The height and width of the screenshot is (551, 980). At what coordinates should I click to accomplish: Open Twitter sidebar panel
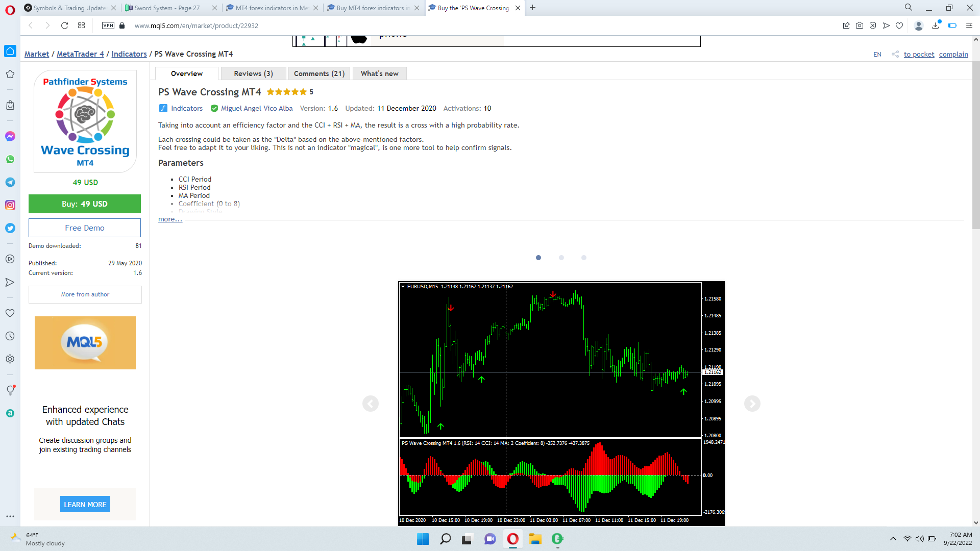click(10, 228)
